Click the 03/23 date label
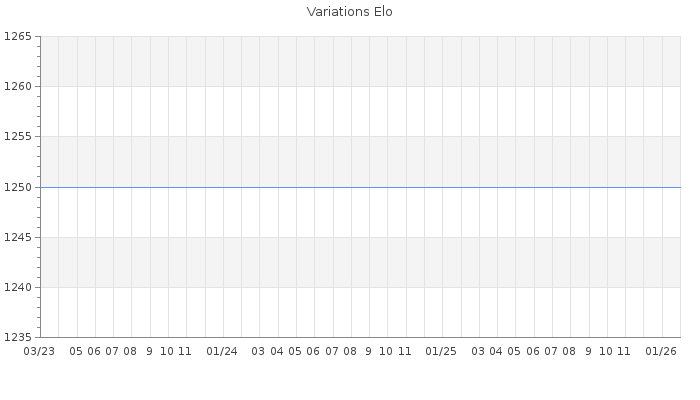The height and width of the screenshot is (400, 700). pos(39,352)
